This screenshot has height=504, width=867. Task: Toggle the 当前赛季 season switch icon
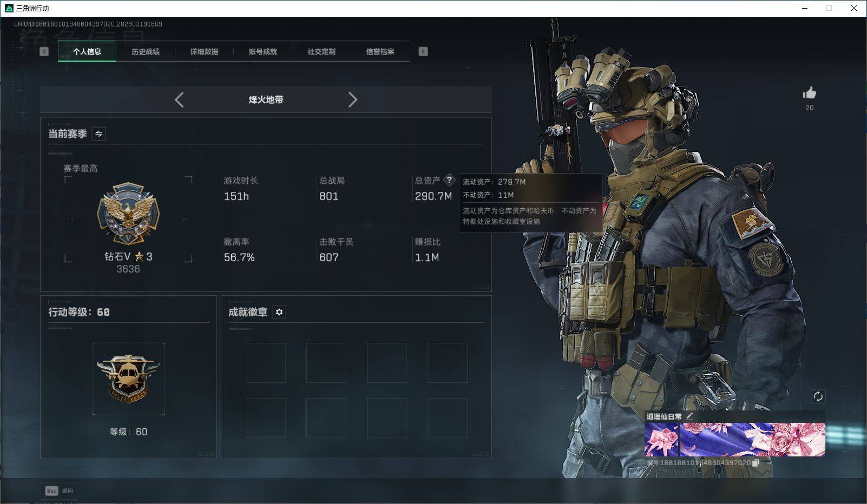98,134
